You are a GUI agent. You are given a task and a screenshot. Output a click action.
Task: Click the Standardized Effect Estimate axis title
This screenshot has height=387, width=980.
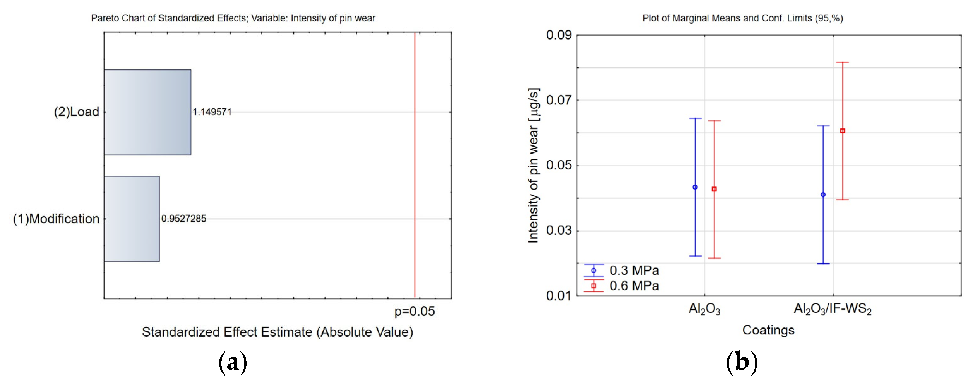[x=277, y=332]
